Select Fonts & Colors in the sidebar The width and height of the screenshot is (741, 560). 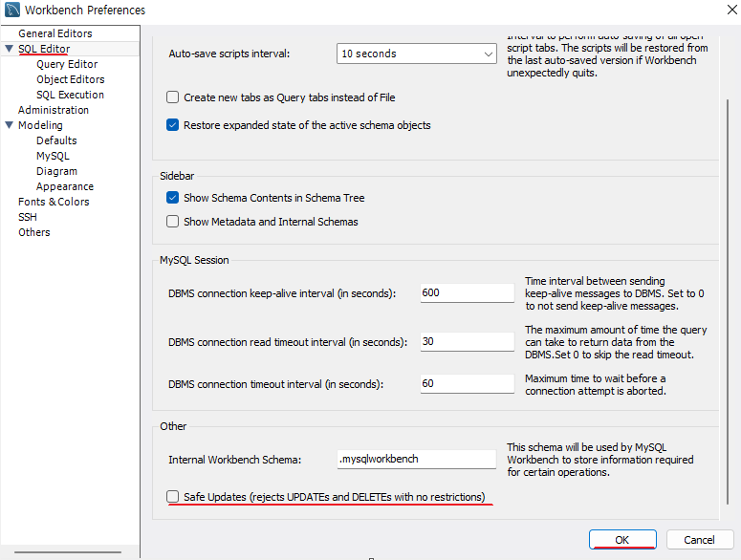54,202
